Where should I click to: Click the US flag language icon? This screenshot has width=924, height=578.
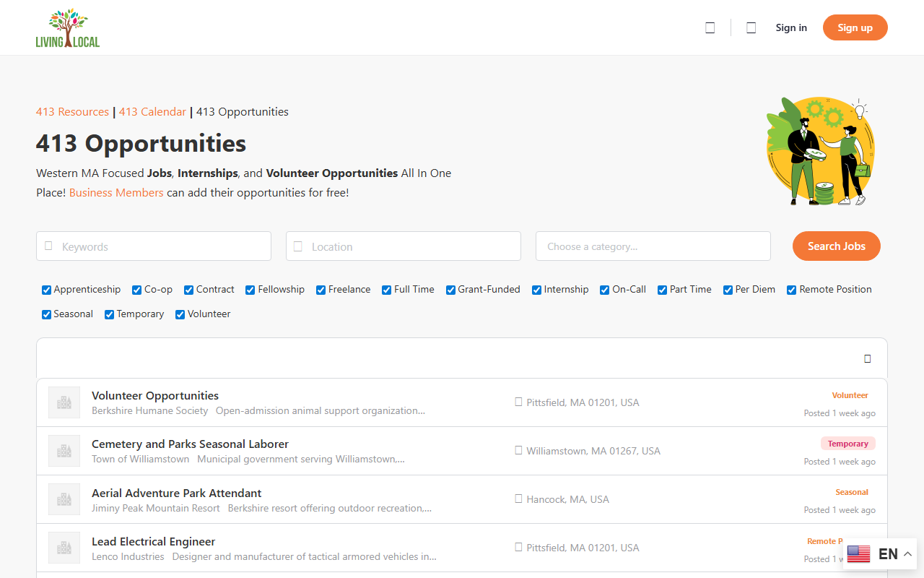point(859,554)
